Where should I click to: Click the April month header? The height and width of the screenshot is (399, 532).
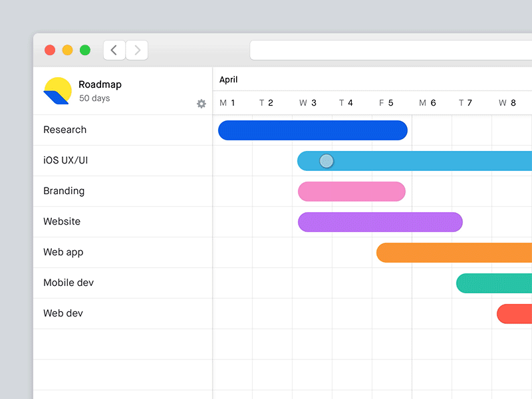[x=228, y=79]
